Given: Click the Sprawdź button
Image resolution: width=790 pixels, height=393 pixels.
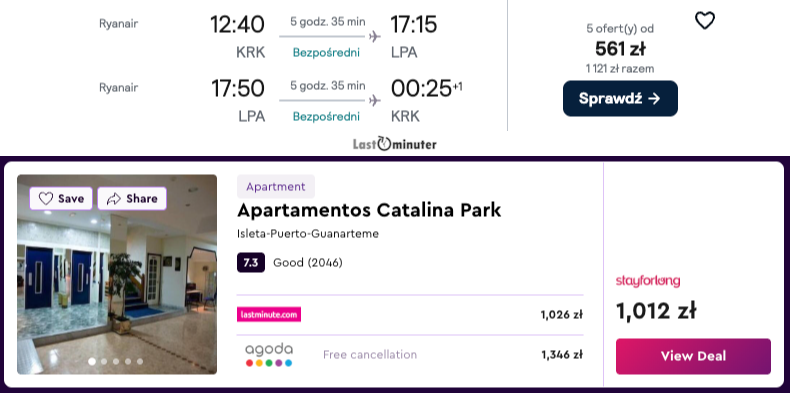Looking at the screenshot, I should coord(620,98).
